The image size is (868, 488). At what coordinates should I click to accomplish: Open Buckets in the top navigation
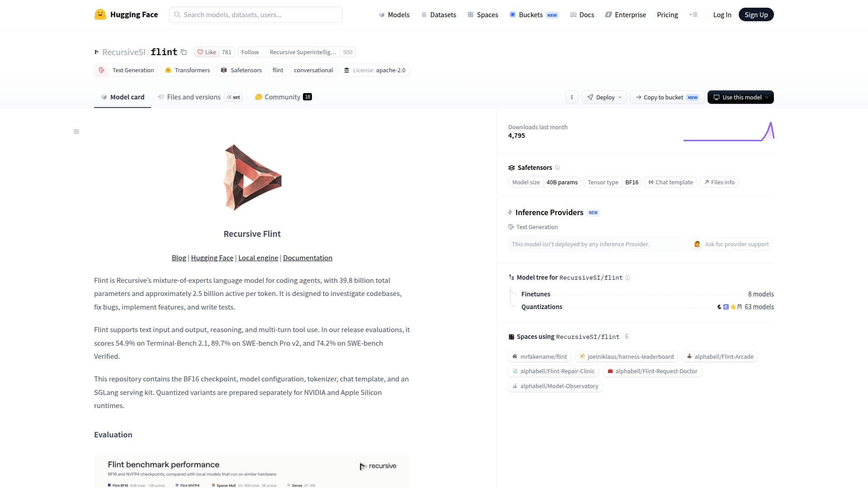coord(534,14)
